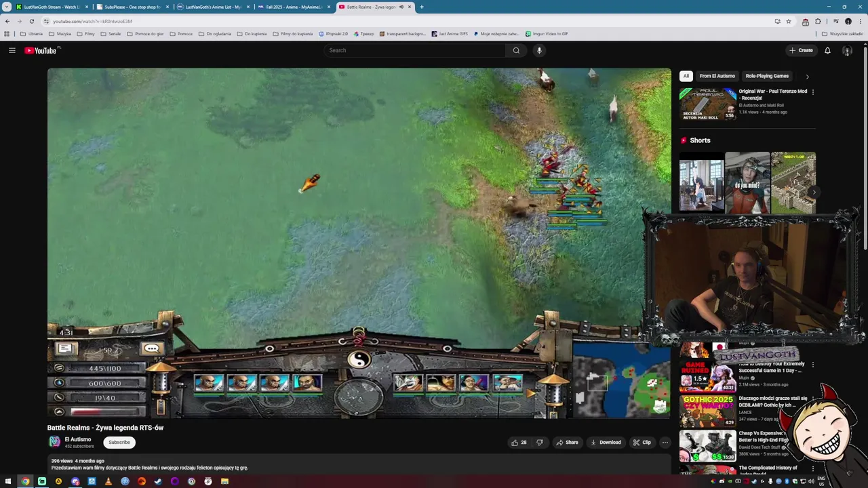Show more filter chips with arrow
The height and width of the screenshot is (488, 868).
(807, 77)
